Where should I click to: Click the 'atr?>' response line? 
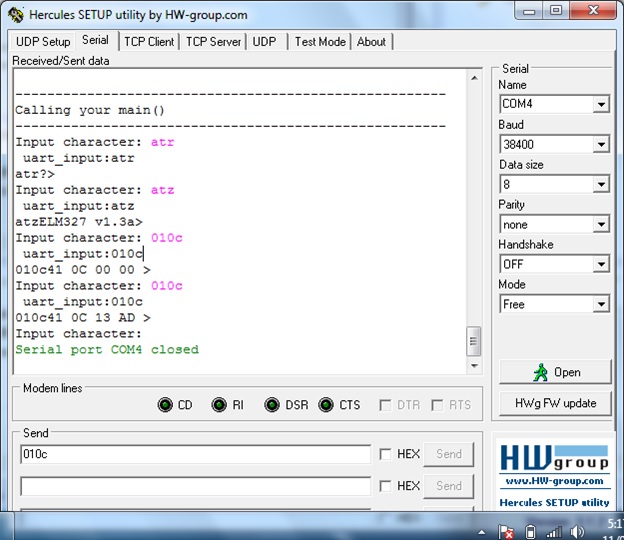coord(35,174)
